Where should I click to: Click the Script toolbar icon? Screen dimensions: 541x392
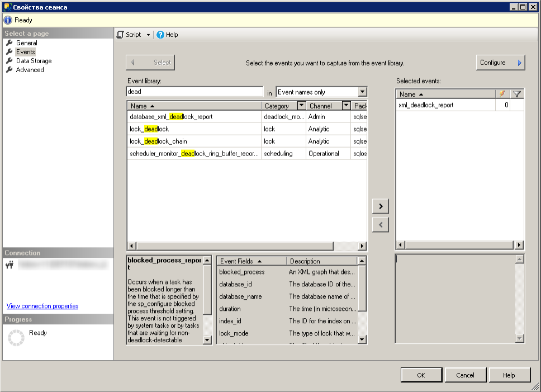coord(121,35)
